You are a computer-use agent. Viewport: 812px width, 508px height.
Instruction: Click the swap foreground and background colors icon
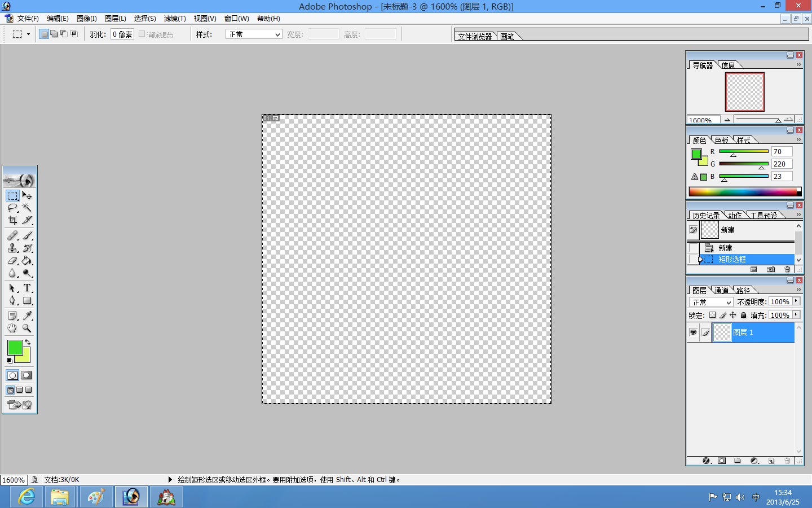[x=28, y=342]
